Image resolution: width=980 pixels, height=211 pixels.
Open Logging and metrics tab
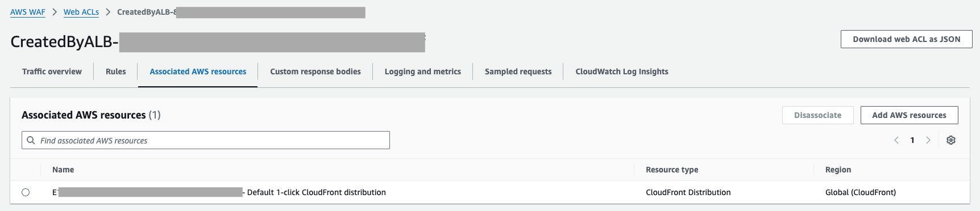pyautogui.click(x=423, y=71)
